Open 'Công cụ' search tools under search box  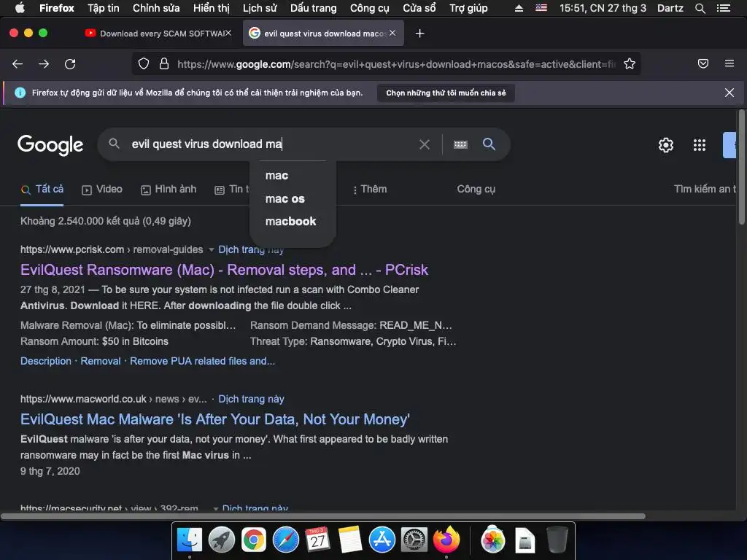coord(476,190)
